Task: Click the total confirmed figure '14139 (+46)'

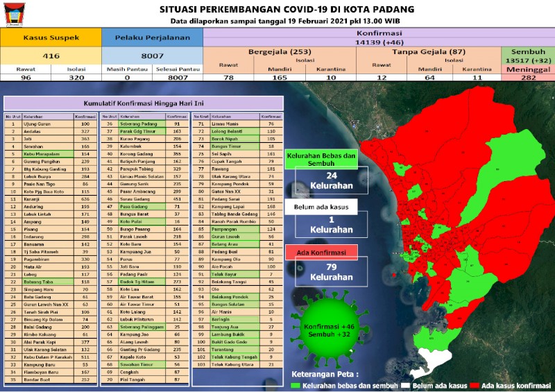Action: (379, 42)
